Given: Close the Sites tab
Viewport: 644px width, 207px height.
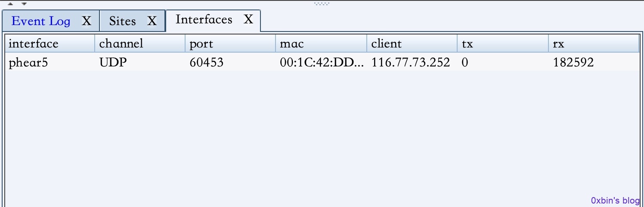Looking at the screenshot, I should (x=152, y=21).
